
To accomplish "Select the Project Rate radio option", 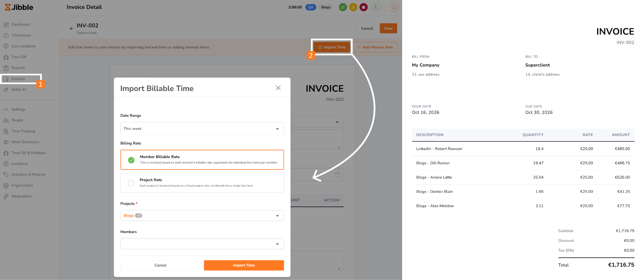I will 131,183.
